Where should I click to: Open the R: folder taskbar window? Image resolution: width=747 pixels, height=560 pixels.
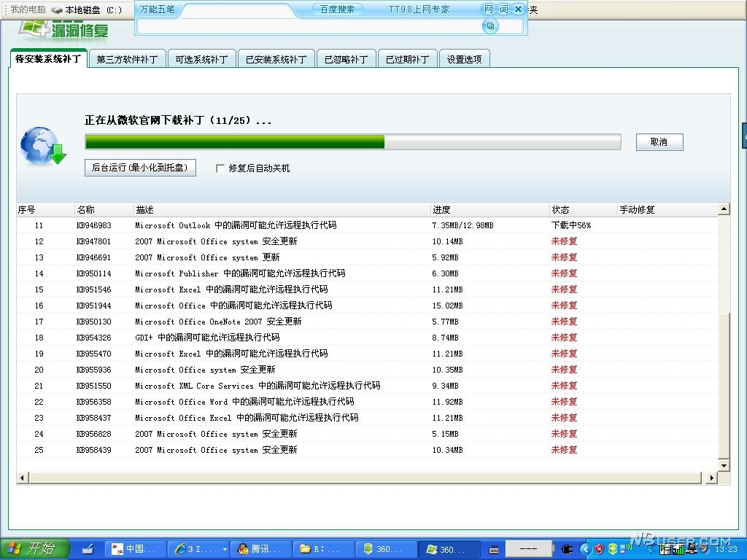323,549
